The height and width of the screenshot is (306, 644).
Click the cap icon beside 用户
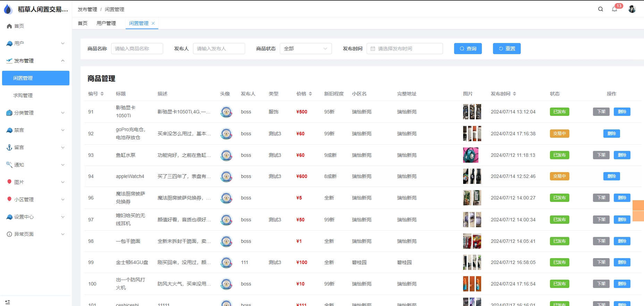[9, 43]
